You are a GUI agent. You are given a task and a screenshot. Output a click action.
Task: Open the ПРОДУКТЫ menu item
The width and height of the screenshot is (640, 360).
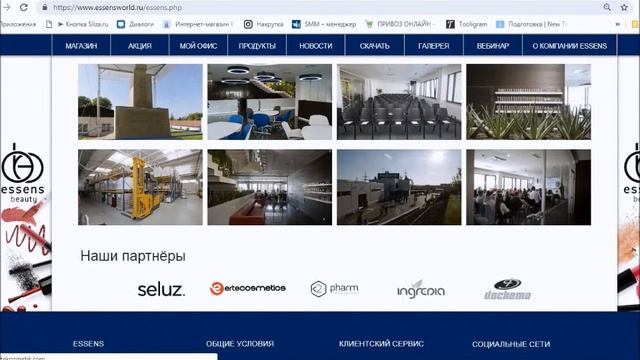[257, 46]
